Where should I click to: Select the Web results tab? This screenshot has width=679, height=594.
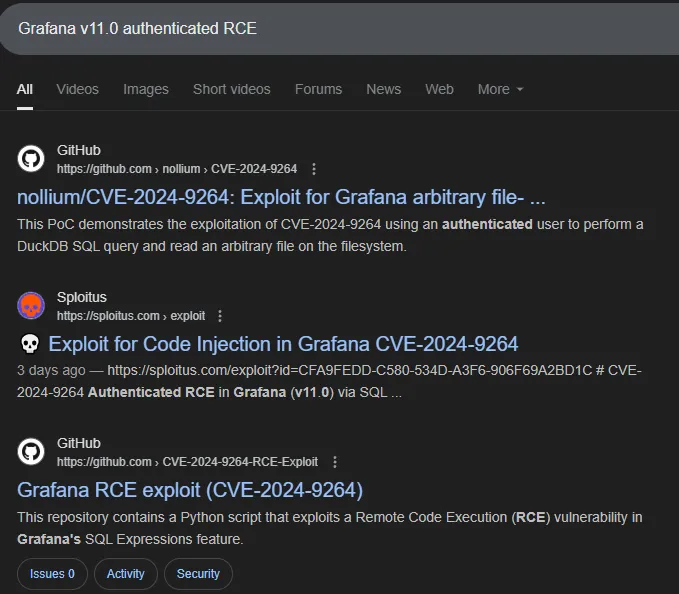tap(439, 89)
